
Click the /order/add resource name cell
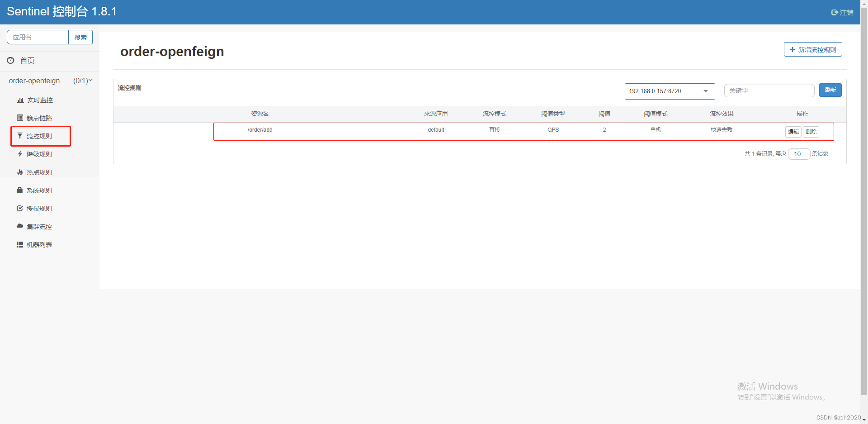(260, 130)
